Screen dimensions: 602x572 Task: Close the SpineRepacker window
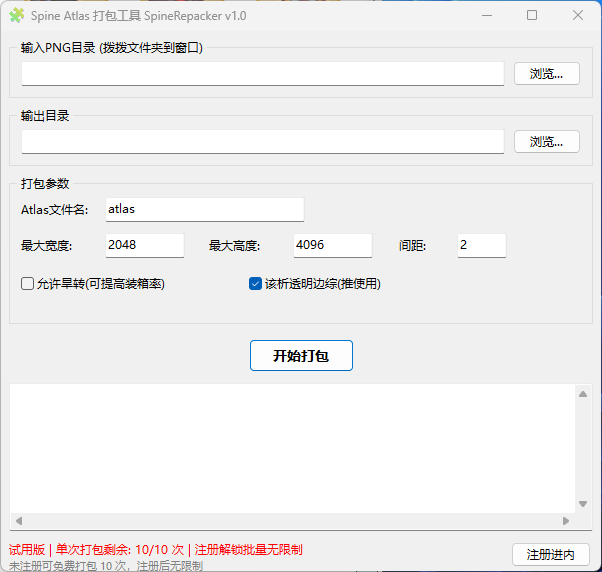click(x=577, y=16)
